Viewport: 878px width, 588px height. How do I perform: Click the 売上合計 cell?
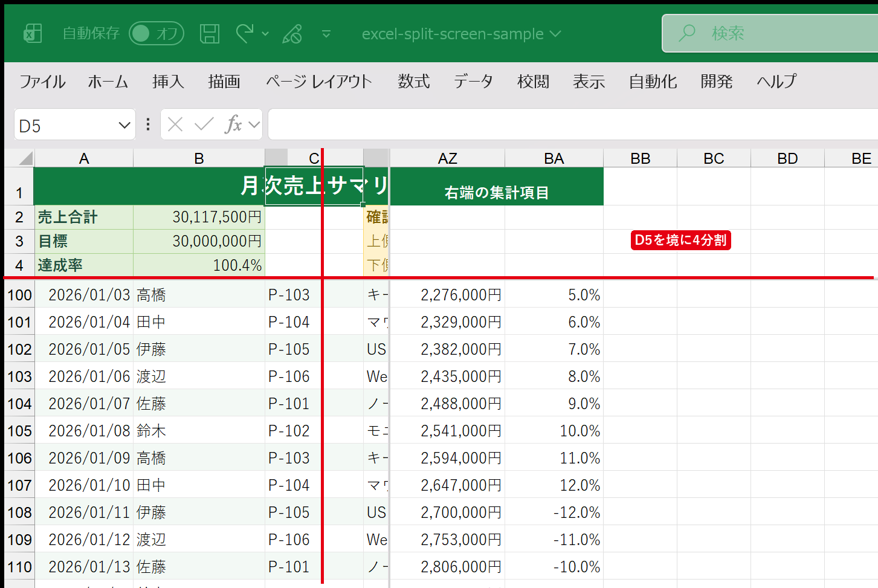(84, 217)
